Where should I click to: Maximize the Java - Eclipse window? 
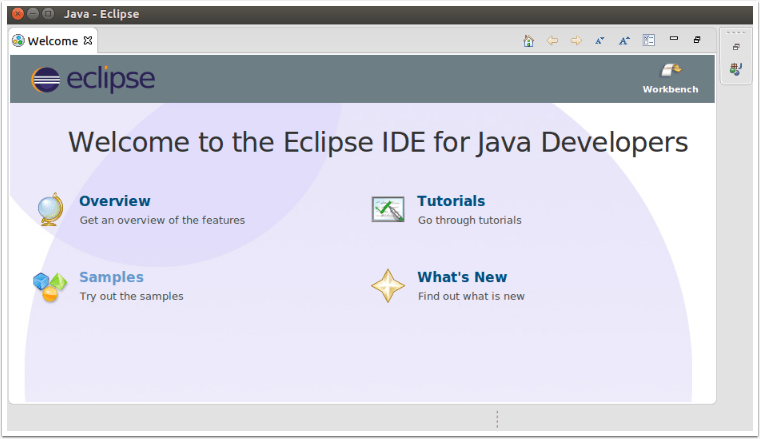pyautogui.click(x=48, y=14)
